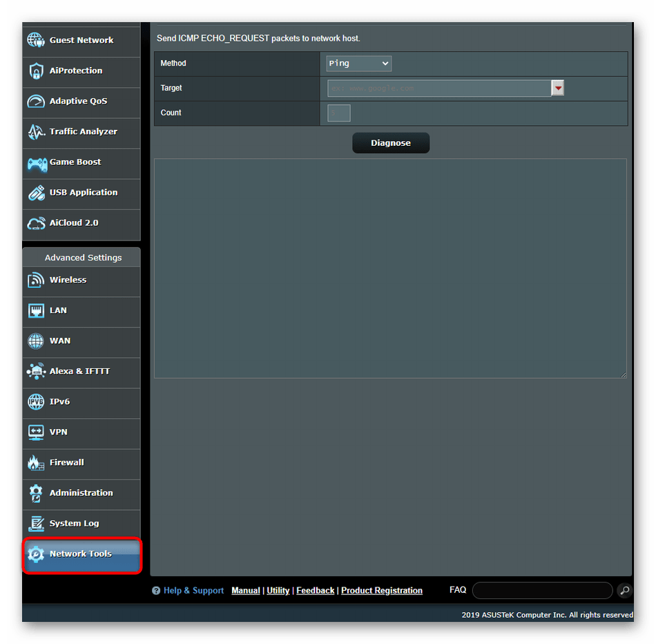Open the Product Registration link

[382, 590]
